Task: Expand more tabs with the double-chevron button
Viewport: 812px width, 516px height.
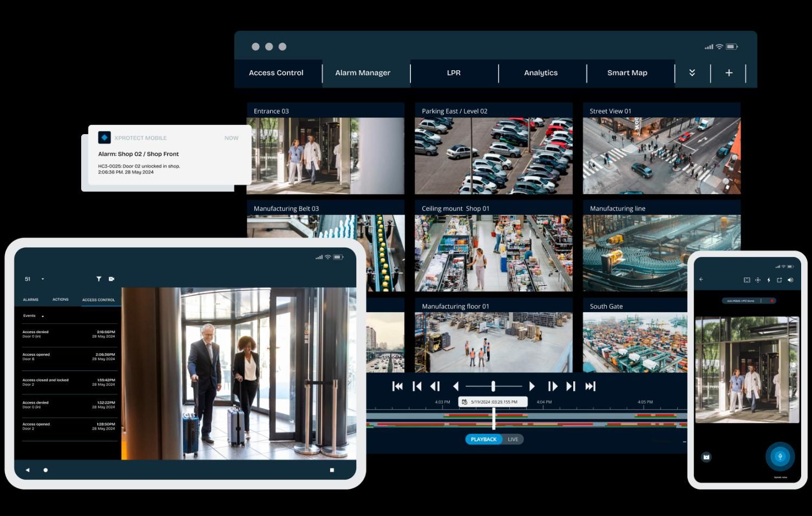Action: coord(692,73)
